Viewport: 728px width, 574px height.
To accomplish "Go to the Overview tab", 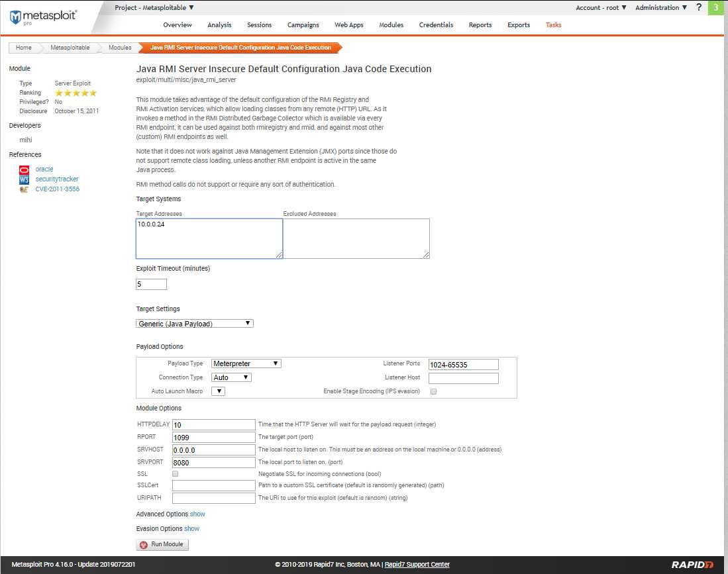I will 178,25.
